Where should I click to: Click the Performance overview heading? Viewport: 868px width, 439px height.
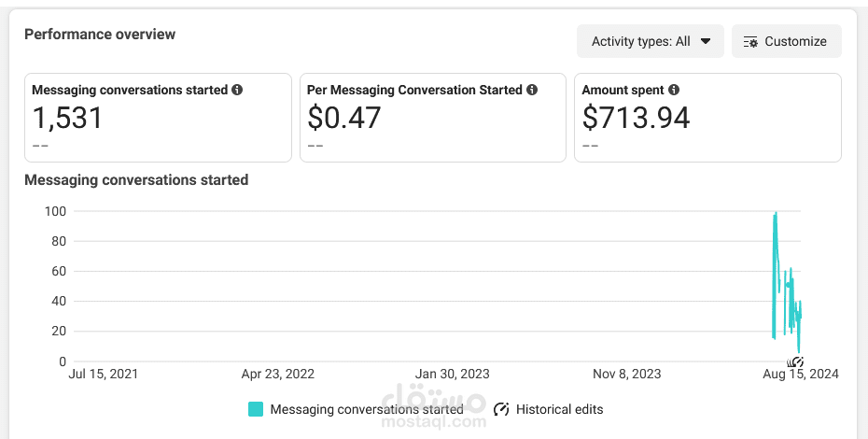(x=100, y=35)
